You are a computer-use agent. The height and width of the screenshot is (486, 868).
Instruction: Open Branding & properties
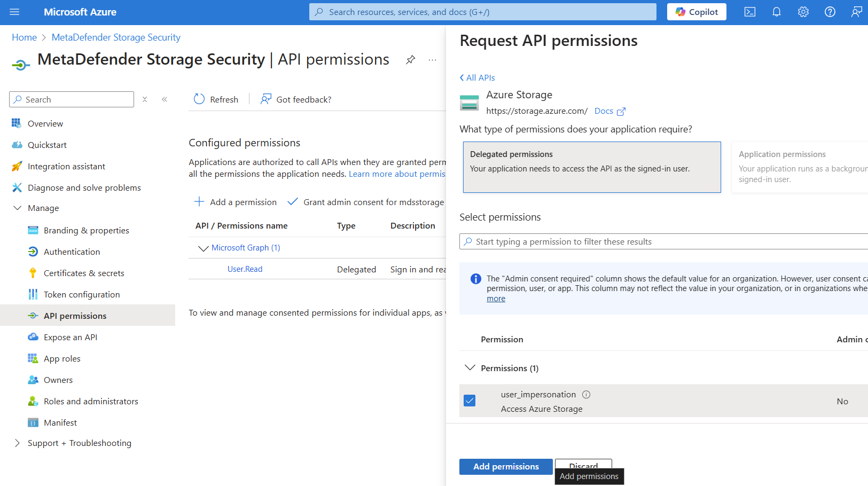coord(87,230)
